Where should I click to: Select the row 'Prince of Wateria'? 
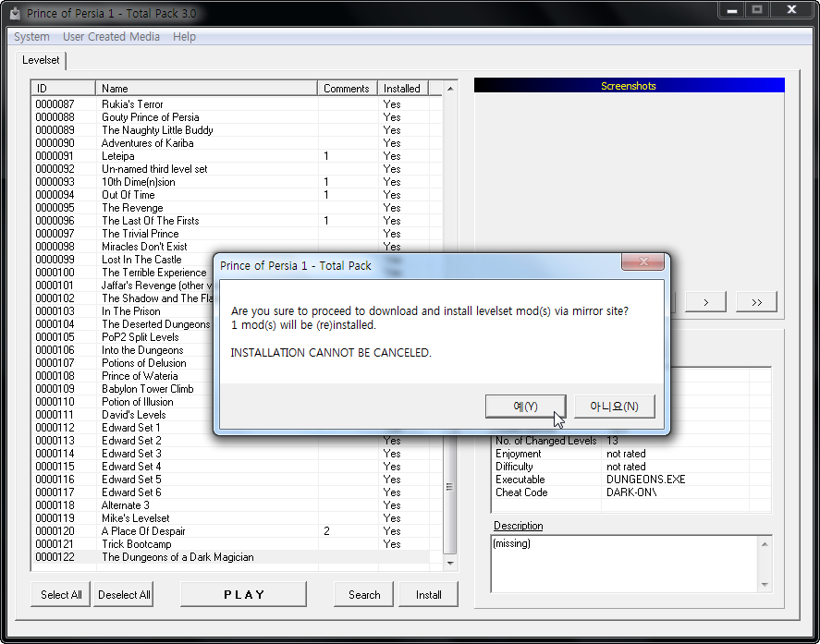tap(123, 376)
